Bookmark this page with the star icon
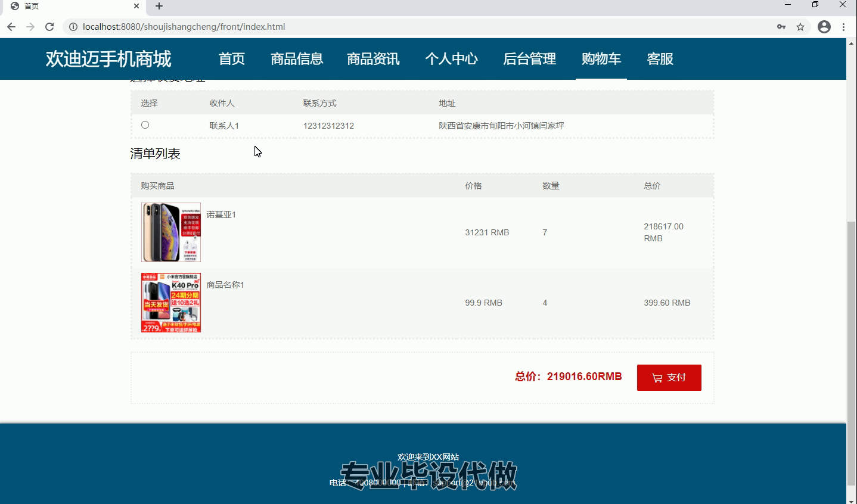857x504 pixels. pos(800,27)
